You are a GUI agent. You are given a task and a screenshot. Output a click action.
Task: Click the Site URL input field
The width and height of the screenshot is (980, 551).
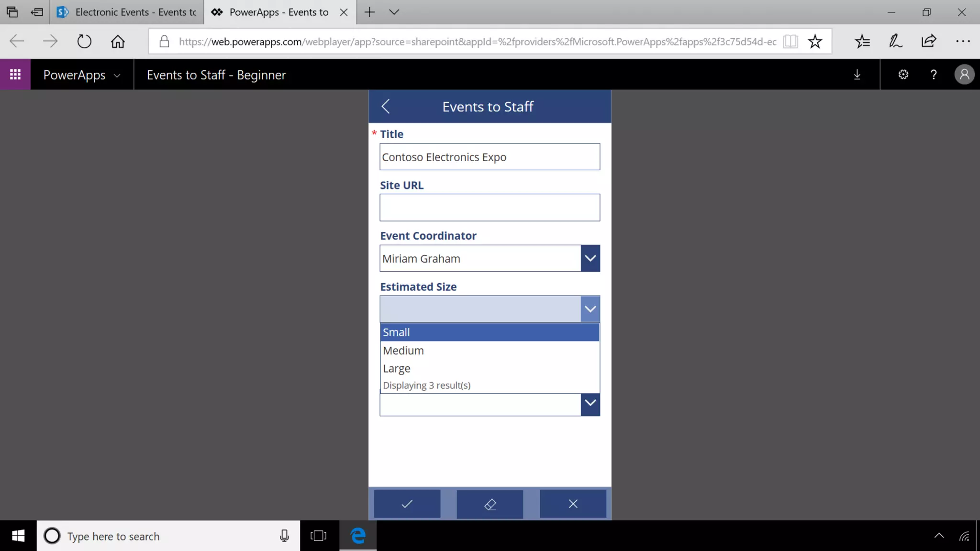pos(489,208)
